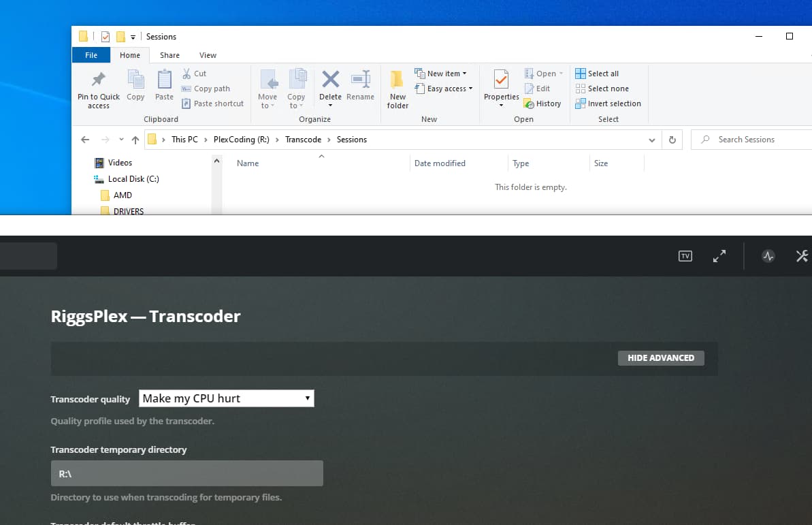This screenshot has height=525, width=812.
Task: Open the File menu tab
Action: pyautogui.click(x=91, y=55)
